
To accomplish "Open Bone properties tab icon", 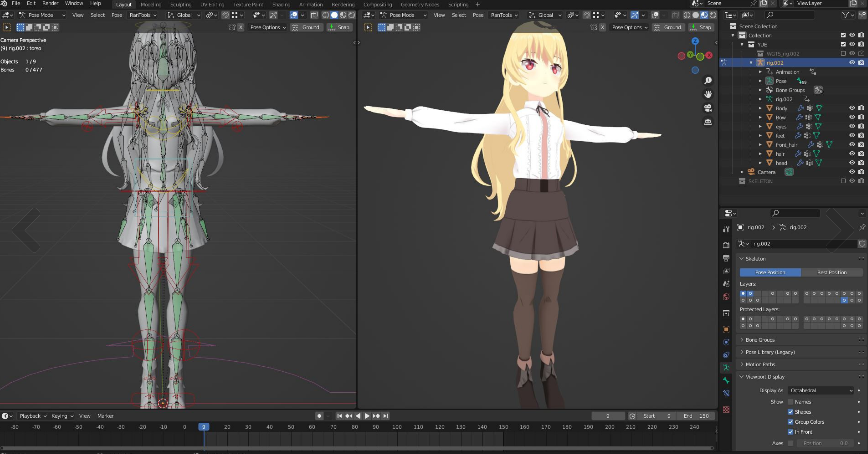I will click(x=726, y=381).
